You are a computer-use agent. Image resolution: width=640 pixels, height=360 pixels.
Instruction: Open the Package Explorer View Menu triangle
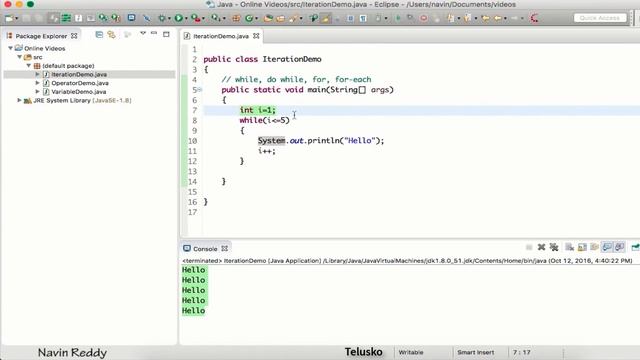(x=142, y=33)
